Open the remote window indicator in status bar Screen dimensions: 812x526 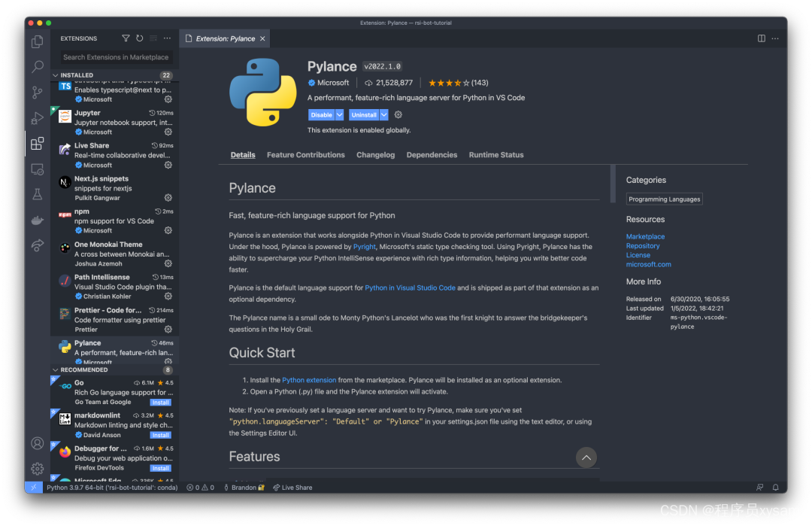click(x=34, y=488)
